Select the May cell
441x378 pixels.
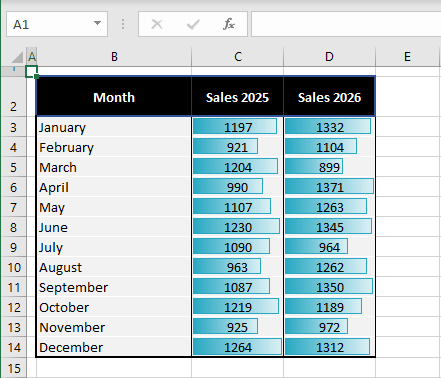[114, 207]
